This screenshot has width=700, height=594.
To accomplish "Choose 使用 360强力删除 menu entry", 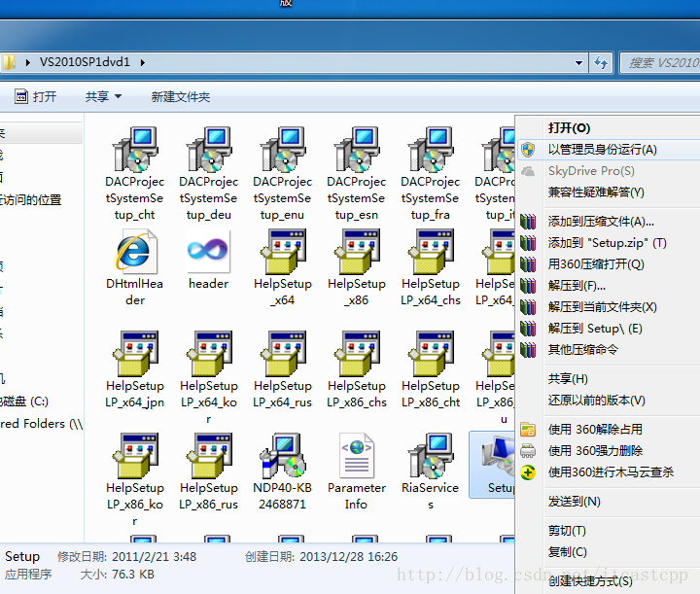I will point(595,451).
